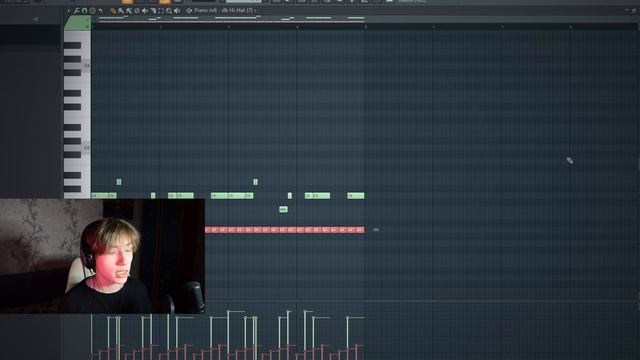Select the Zoom magnifier tool
Viewport: 640px width, 360px height.
click(169, 11)
